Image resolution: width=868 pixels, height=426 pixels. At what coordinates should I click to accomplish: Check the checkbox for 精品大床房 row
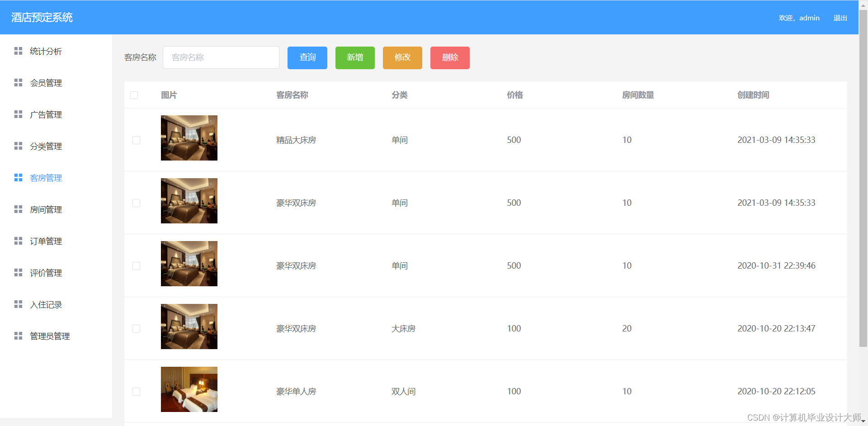(136, 140)
